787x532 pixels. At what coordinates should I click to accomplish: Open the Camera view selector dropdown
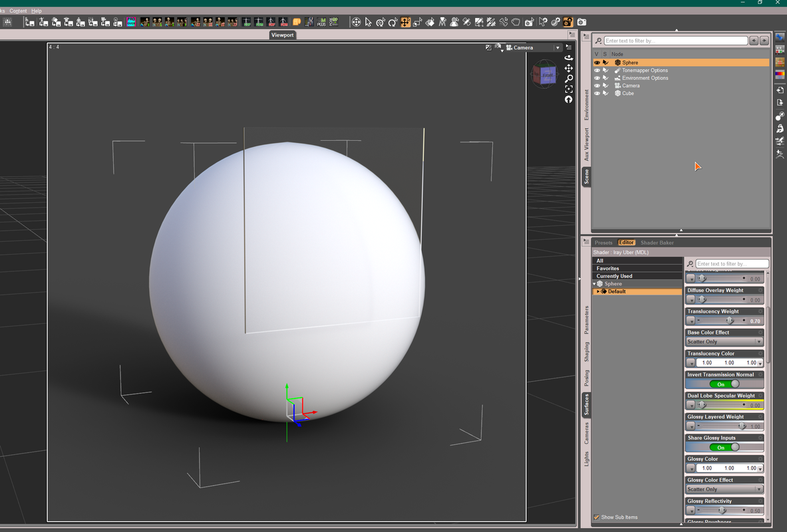point(557,48)
